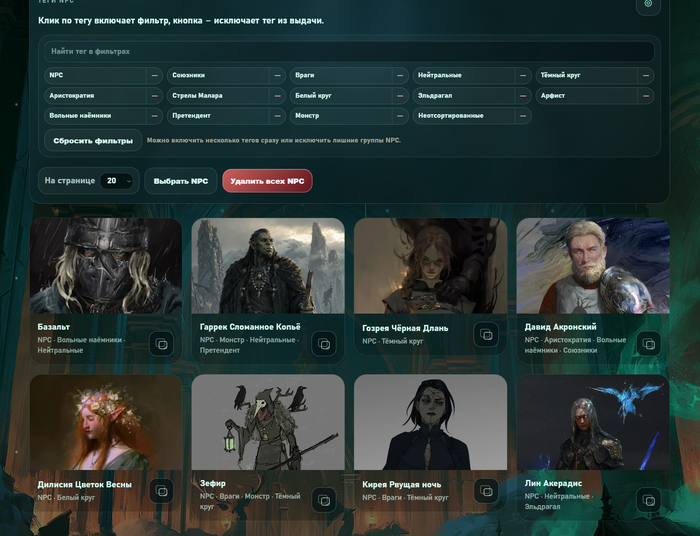Screen dimensions: 700x536
Task: Toggle the Эльдрагал tag filter
Action: pos(463,96)
